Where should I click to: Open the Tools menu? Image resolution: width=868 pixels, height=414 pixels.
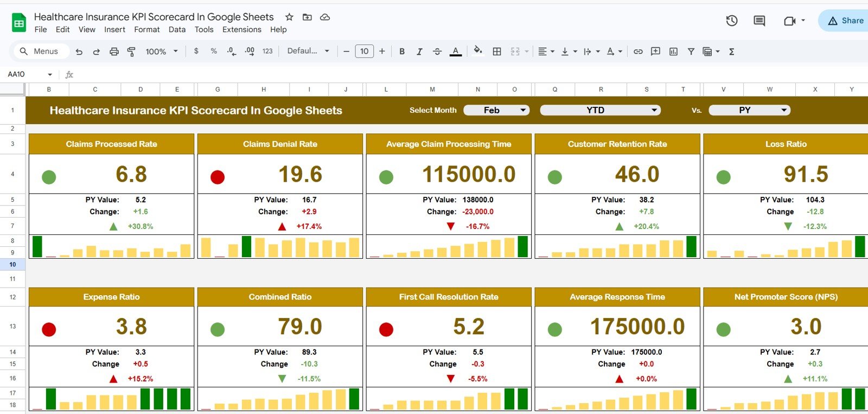point(204,30)
